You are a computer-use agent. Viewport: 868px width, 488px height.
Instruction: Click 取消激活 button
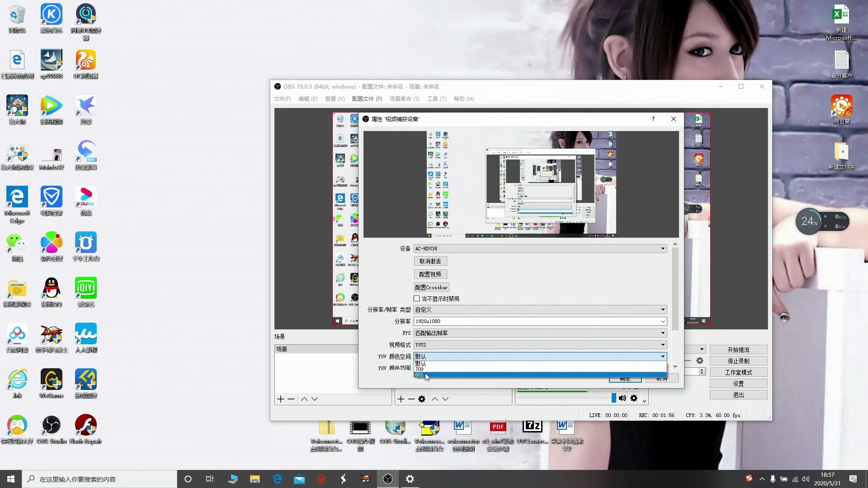pos(430,261)
